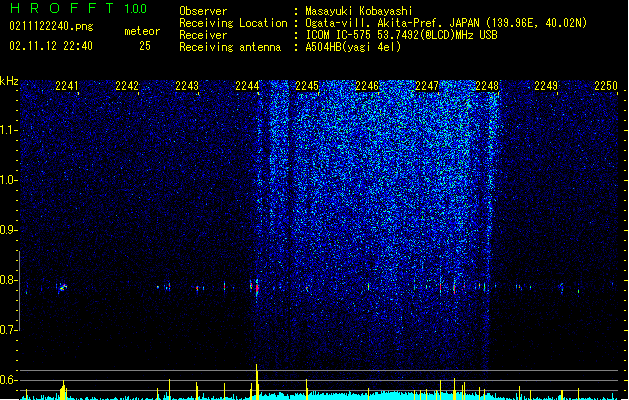This screenshot has height=400, width=629.
Task: Click the 2242 time marker
Action: click(x=127, y=86)
